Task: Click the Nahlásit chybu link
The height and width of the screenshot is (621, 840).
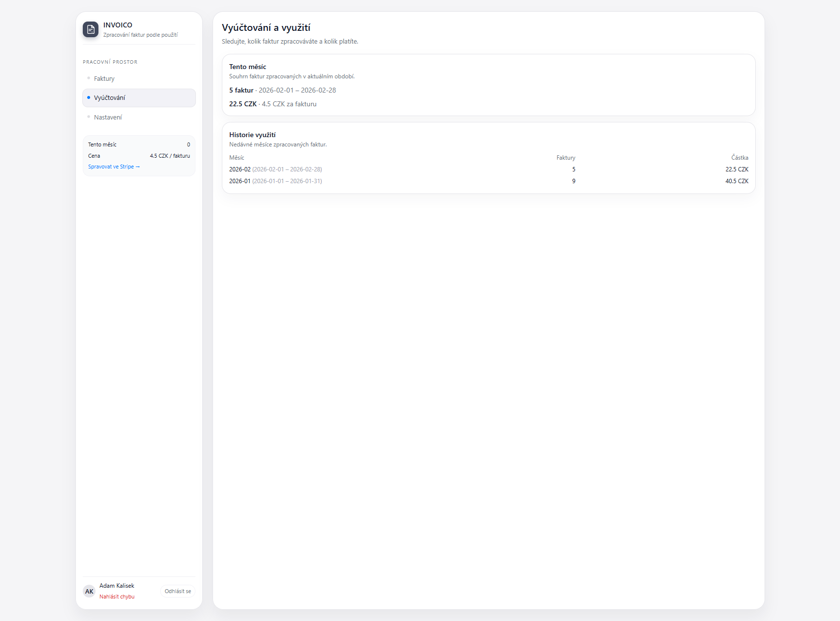Action: click(x=117, y=597)
